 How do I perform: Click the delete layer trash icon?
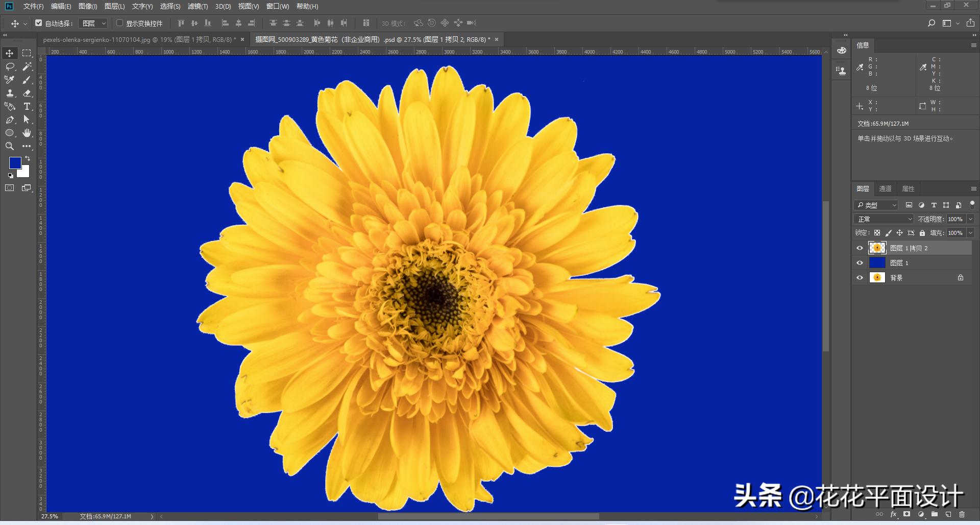[x=962, y=514]
